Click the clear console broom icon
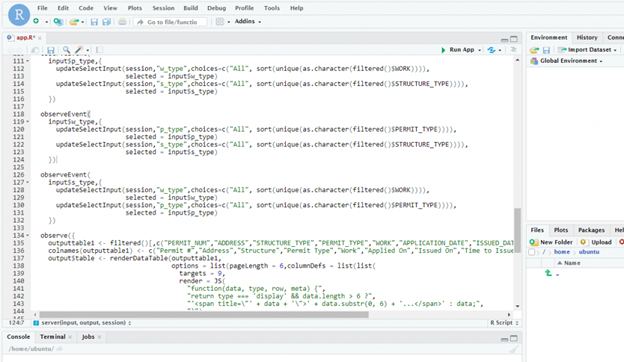 514,349
